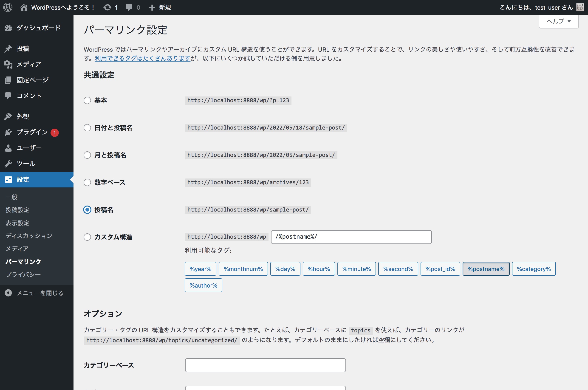
Task: Open the updates icon in admin bar
Action: click(107, 7)
